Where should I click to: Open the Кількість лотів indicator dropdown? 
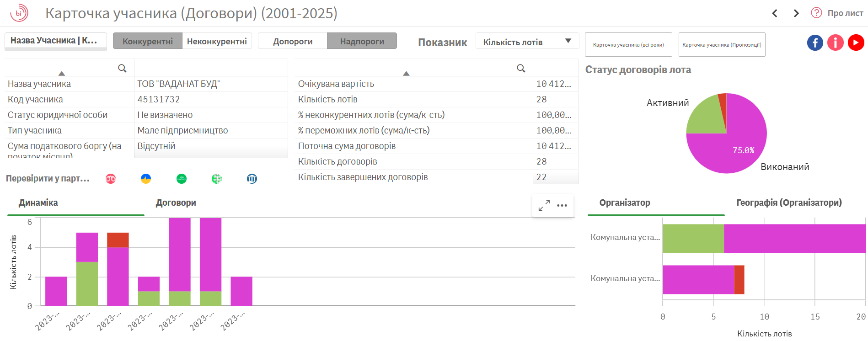click(527, 42)
